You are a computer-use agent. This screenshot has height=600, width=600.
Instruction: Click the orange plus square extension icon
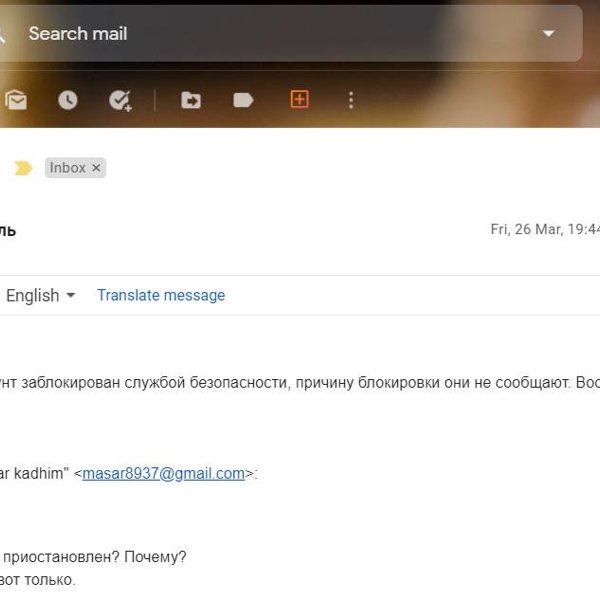(x=299, y=99)
